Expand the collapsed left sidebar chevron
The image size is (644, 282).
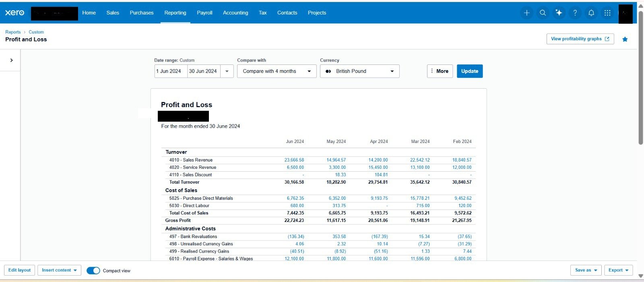point(11,60)
